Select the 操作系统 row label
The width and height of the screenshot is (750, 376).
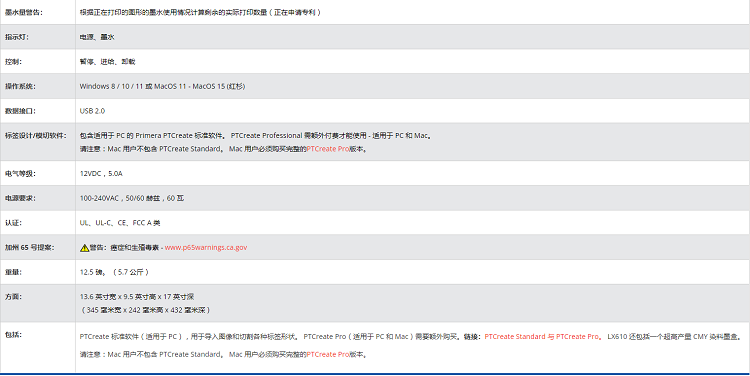point(21,86)
